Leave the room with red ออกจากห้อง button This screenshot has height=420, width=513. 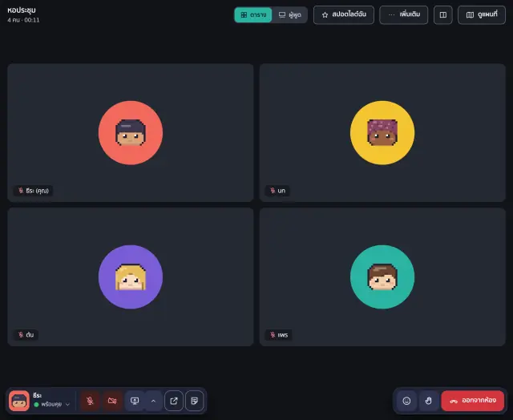(x=473, y=401)
